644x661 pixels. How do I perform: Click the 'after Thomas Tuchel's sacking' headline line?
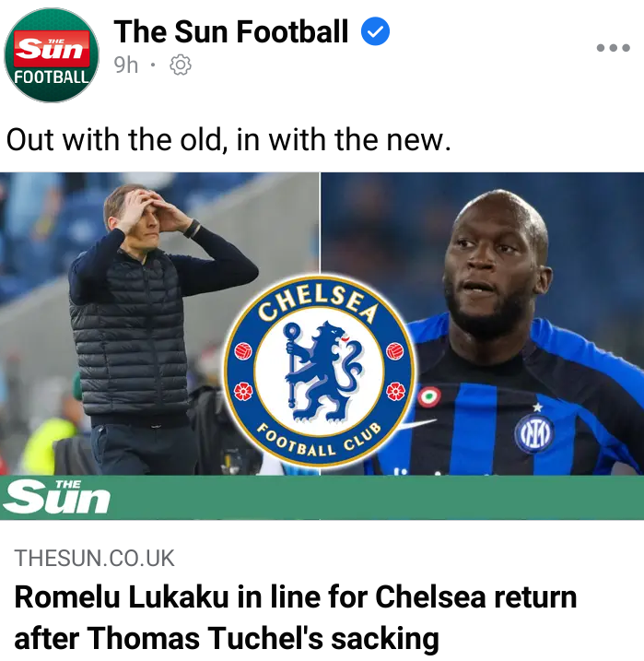227,638
